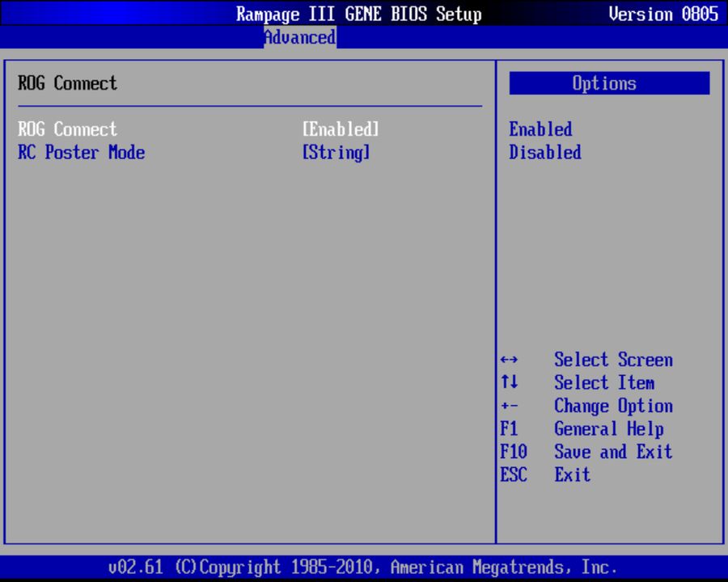Select the Advanced tab
Image resolution: width=728 pixels, height=582 pixels.
click(300, 37)
